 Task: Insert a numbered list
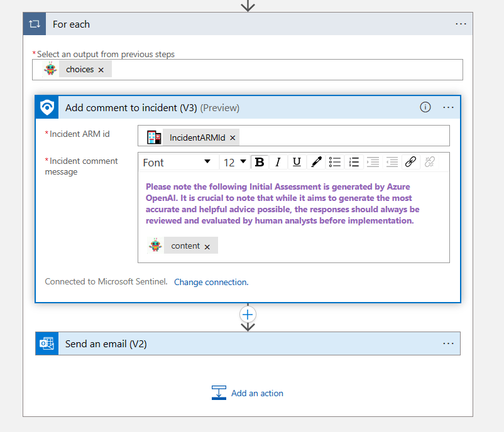(354, 162)
